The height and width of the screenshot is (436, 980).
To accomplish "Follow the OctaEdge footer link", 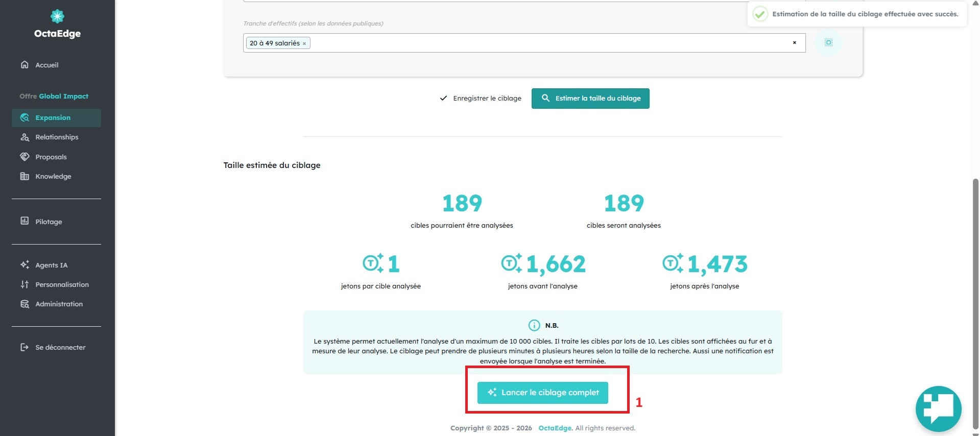I will pyautogui.click(x=556, y=428).
